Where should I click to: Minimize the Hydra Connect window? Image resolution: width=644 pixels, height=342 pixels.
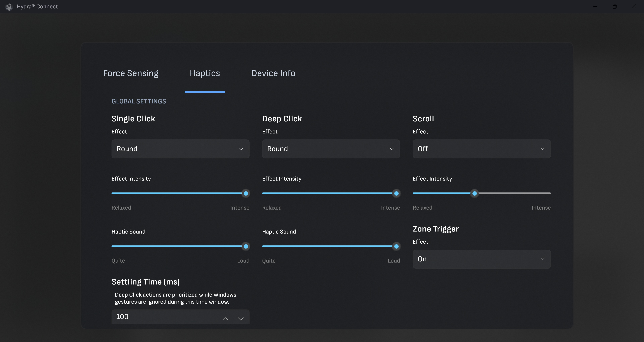tap(596, 7)
